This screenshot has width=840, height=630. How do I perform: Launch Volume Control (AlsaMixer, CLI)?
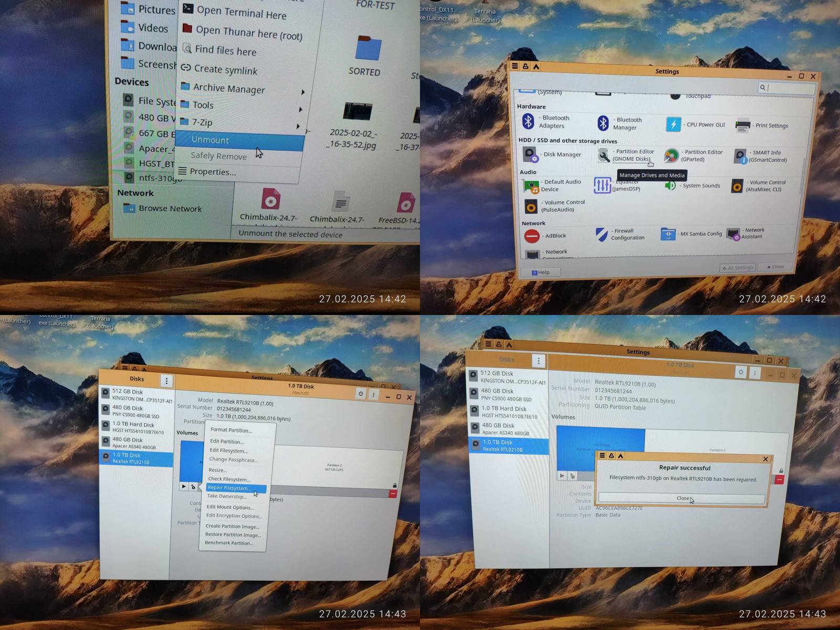(x=758, y=186)
